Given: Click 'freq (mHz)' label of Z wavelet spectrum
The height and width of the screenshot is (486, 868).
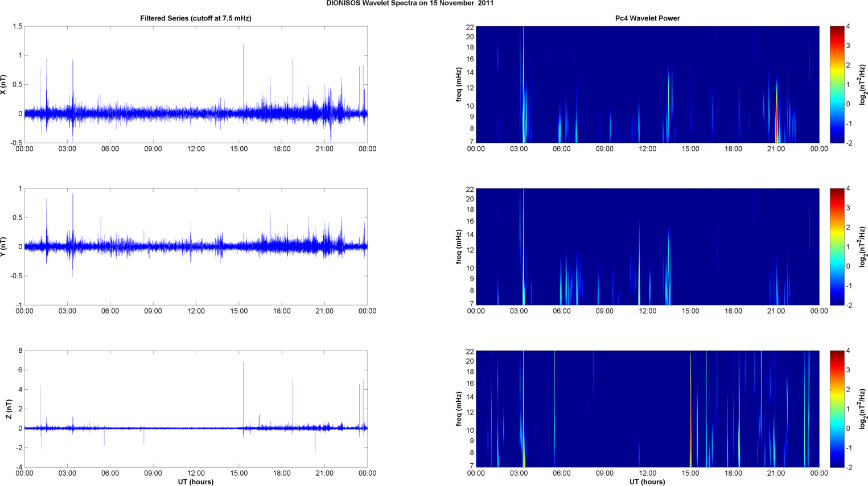Looking at the screenshot, I should [459, 409].
